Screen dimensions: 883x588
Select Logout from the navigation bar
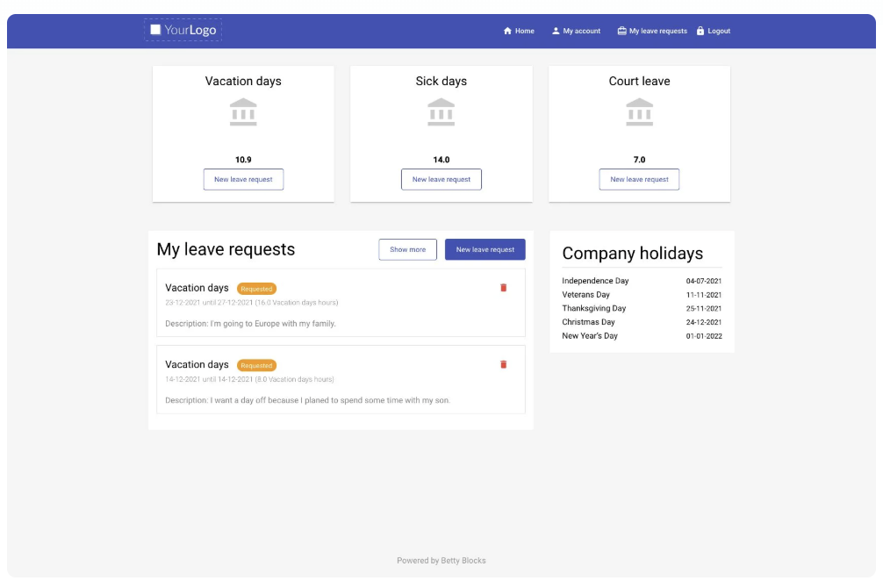click(x=716, y=30)
